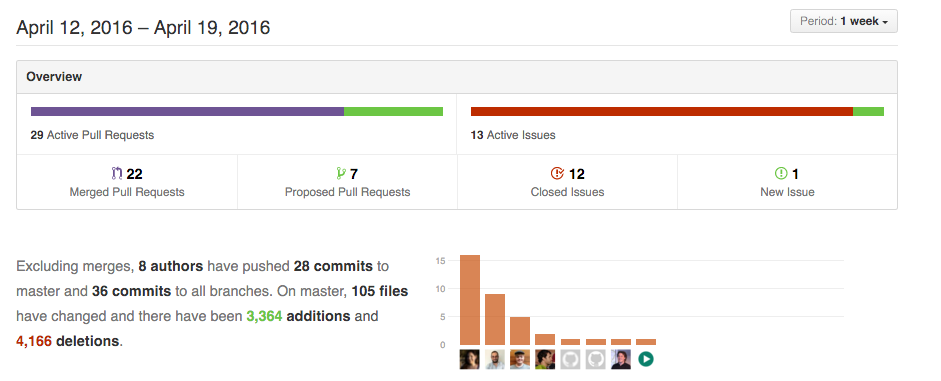This screenshot has height=381, width=941.
Task: View 12 Closed Issues
Action: (567, 182)
